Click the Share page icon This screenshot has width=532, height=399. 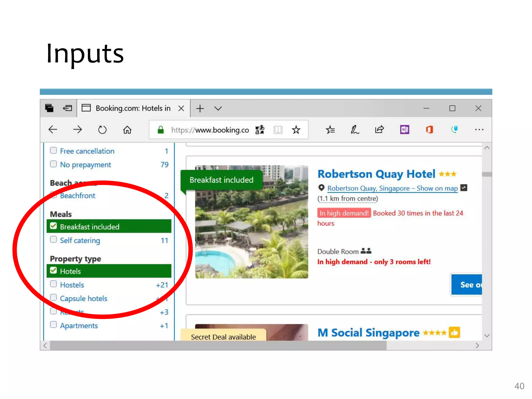[379, 130]
